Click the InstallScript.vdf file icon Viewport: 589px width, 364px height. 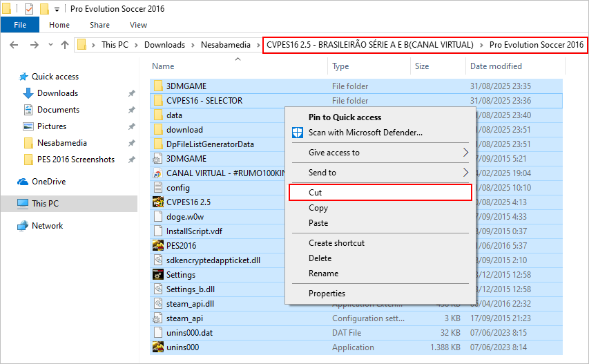pos(158,231)
